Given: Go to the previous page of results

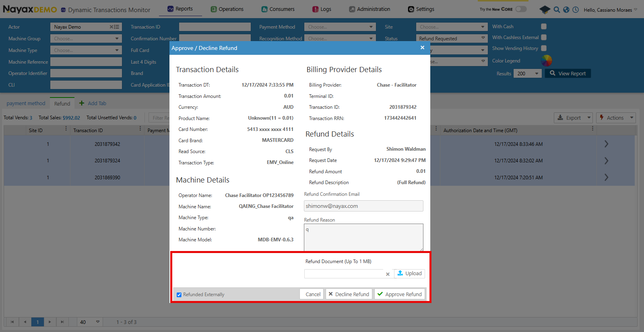Looking at the screenshot, I should click(x=25, y=322).
